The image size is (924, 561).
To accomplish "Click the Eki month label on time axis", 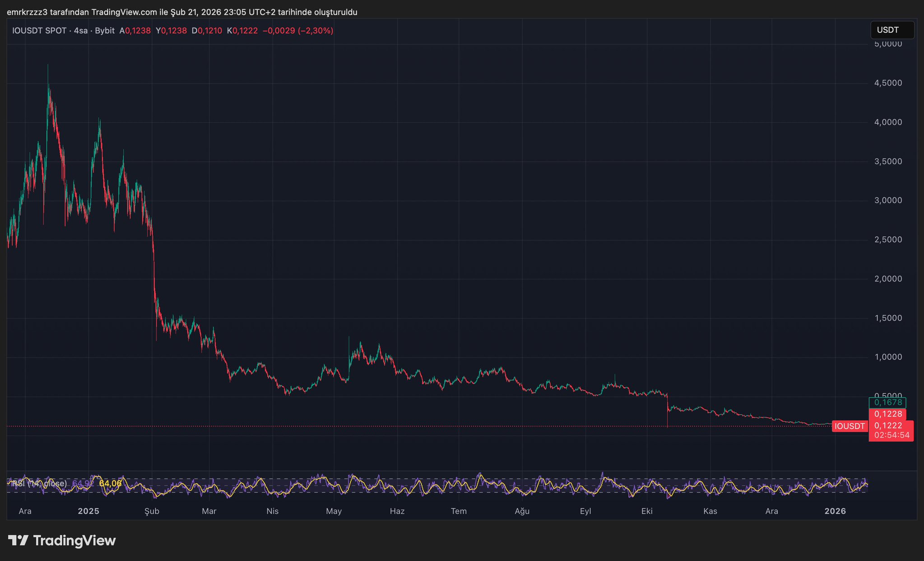I will click(647, 511).
